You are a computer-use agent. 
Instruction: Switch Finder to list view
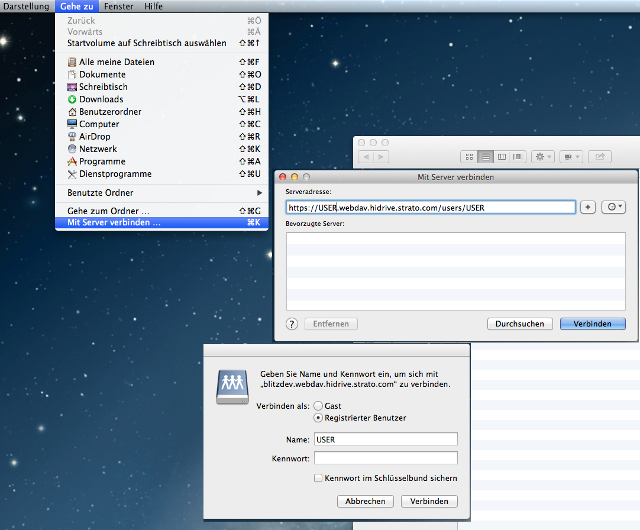point(485,157)
